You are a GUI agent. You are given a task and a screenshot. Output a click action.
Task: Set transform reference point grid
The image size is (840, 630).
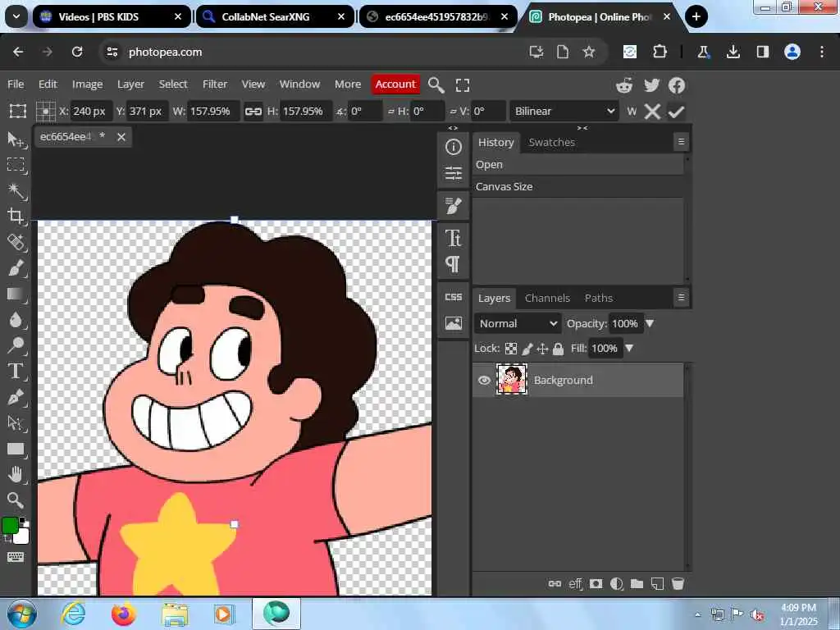(46, 112)
